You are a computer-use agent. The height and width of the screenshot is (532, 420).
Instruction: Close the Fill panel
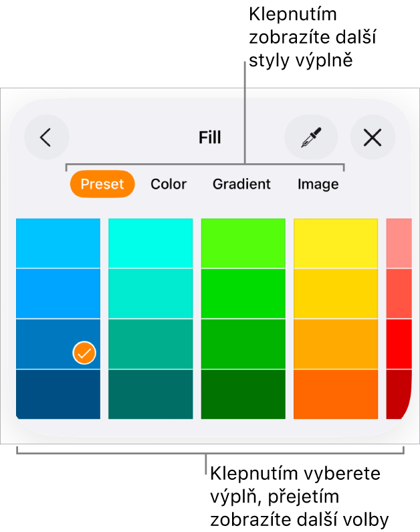point(373,138)
